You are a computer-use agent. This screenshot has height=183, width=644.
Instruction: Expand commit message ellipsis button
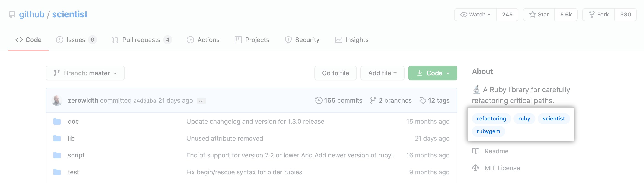[201, 101]
